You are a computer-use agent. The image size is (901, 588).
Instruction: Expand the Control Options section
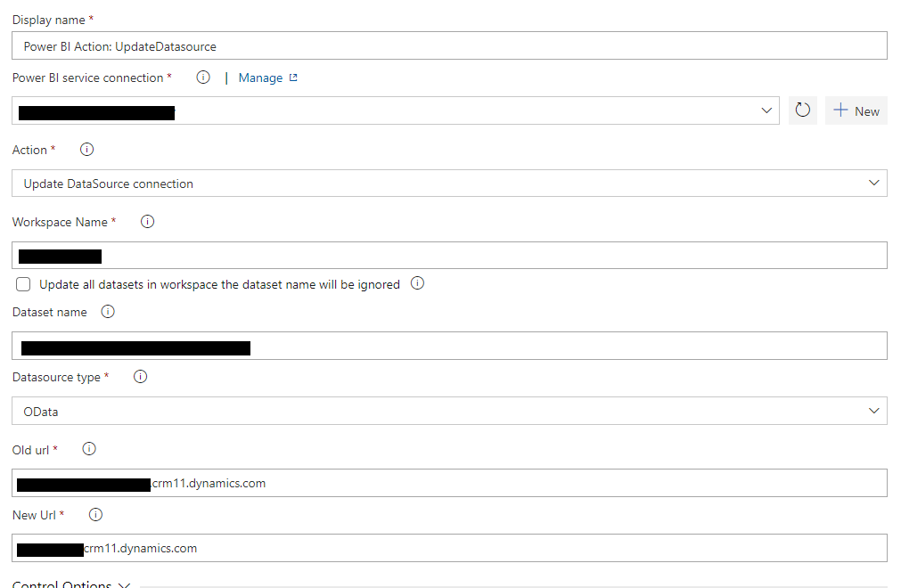pyautogui.click(x=71, y=584)
